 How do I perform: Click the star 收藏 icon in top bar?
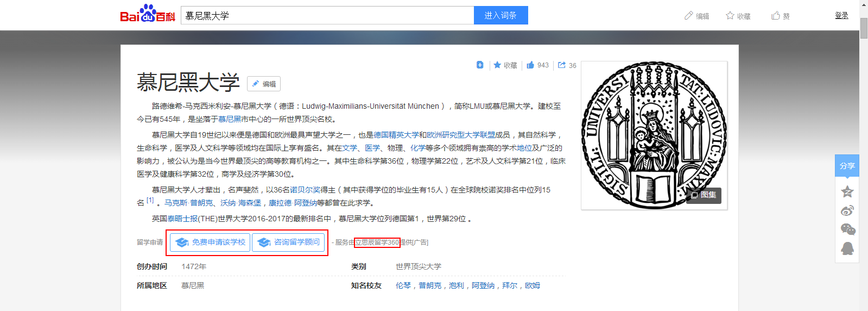(x=730, y=16)
